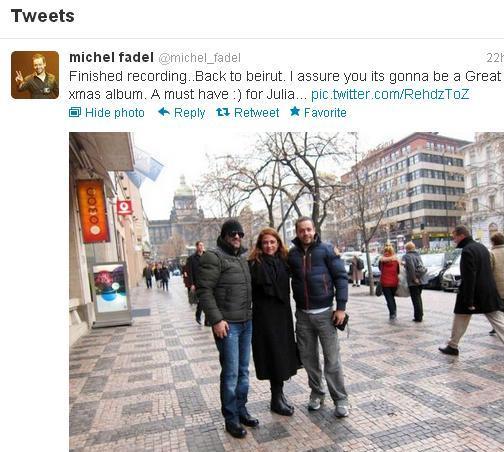Click the Hide photo icon

[75, 112]
